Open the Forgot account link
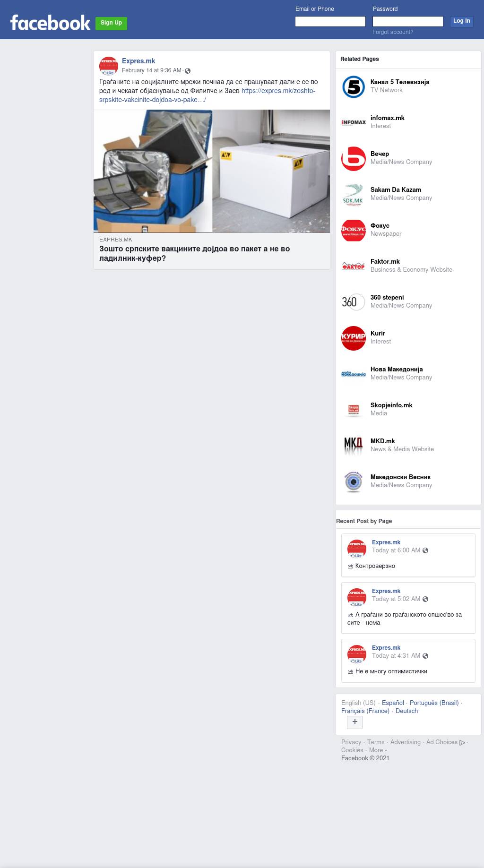 (x=393, y=32)
